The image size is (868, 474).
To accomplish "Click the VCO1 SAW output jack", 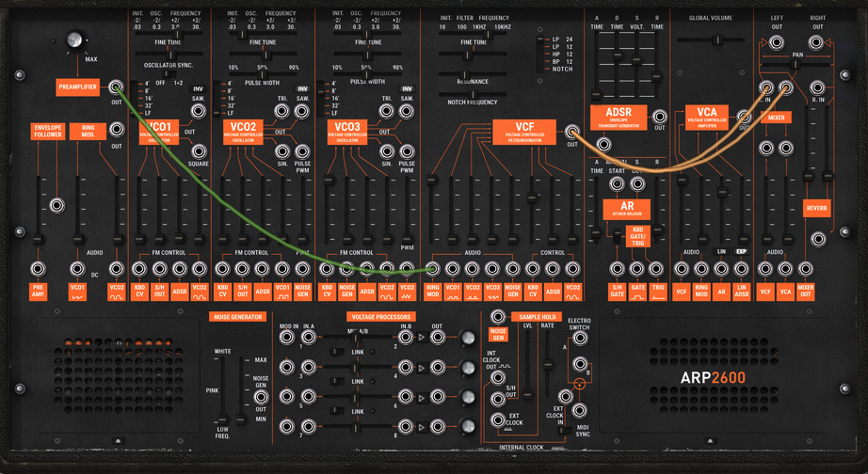I will click(x=199, y=112).
